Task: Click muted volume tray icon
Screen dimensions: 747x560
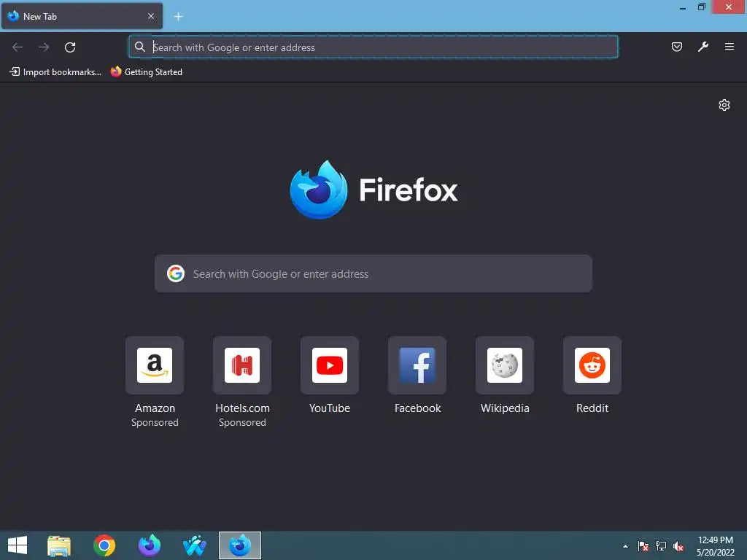Action: point(678,546)
